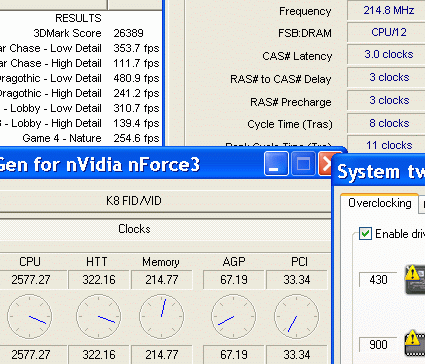Screen dimensions: 425x364
Task: Switch to the Overclocking tab
Action: (379, 203)
